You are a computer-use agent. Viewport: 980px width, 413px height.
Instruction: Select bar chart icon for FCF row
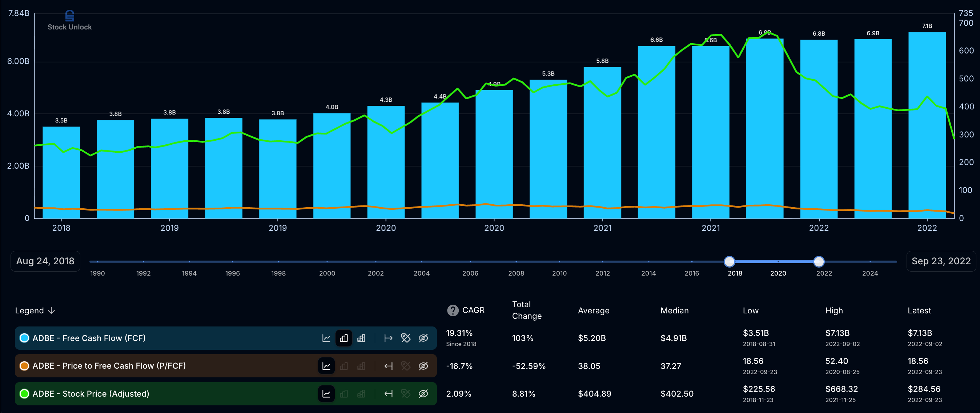pos(344,338)
